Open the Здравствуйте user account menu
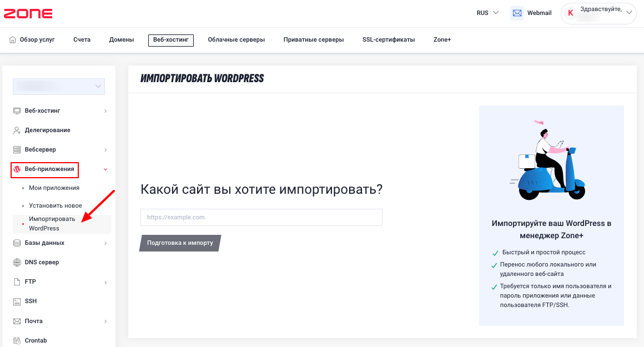This screenshot has height=347, width=644. click(x=598, y=13)
